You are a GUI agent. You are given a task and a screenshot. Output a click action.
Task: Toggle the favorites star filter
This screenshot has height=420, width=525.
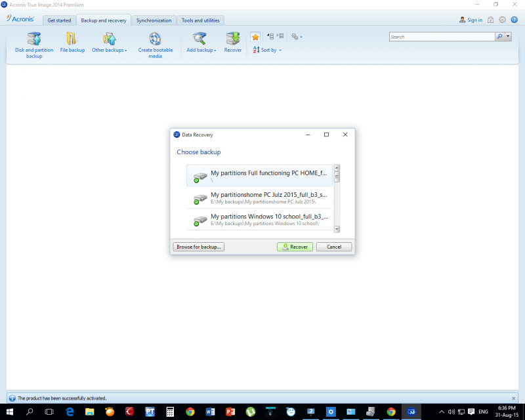tap(255, 37)
